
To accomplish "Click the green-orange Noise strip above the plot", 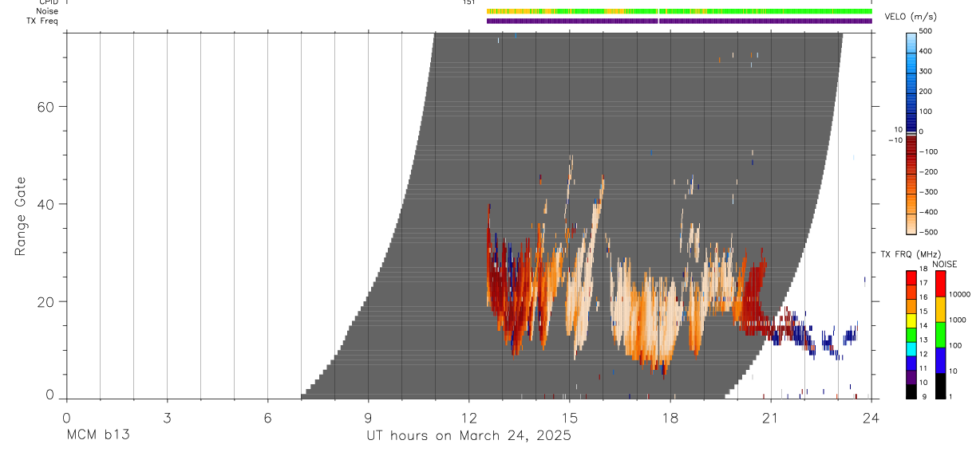I will pos(679,11).
